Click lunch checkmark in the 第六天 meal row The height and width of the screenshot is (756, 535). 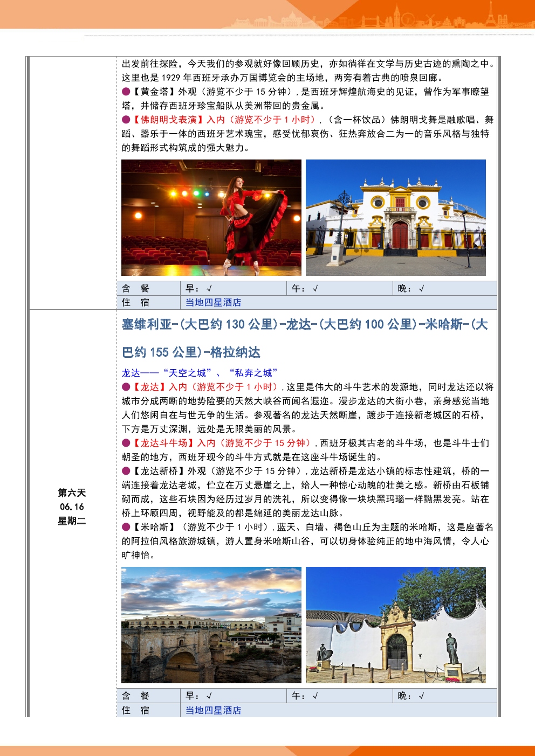[x=315, y=696]
